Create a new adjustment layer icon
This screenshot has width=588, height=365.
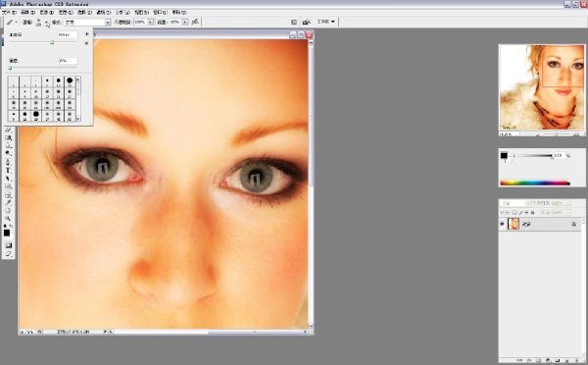click(x=548, y=360)
